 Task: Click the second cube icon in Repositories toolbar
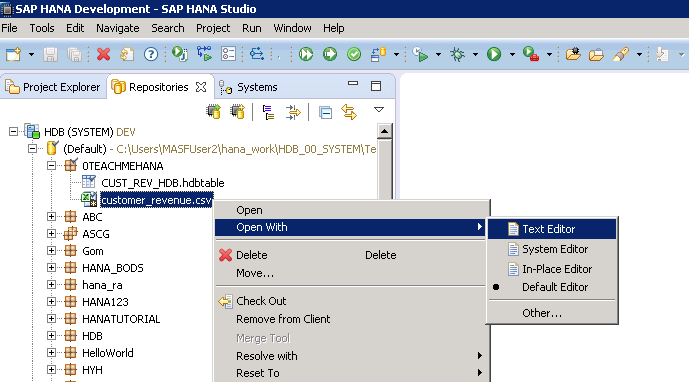point(237,112)
